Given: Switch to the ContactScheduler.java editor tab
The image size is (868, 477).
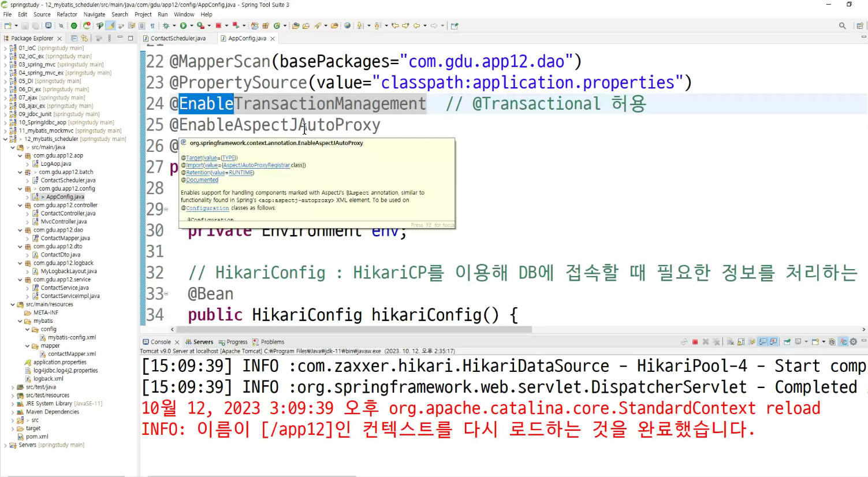Looking at the screenshot, I should [x=177, y=38].
